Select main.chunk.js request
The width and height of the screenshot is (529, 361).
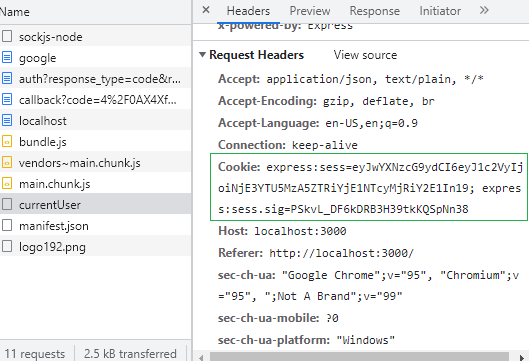coord(95,183)
